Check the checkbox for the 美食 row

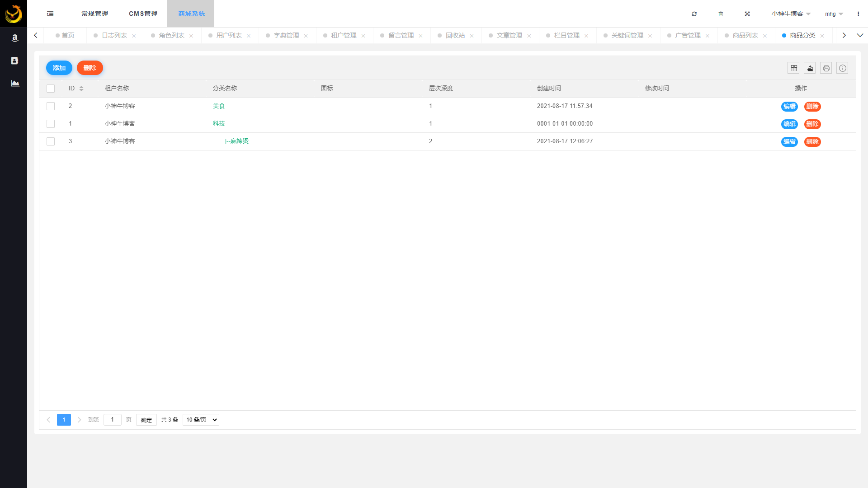pos(51,106)
